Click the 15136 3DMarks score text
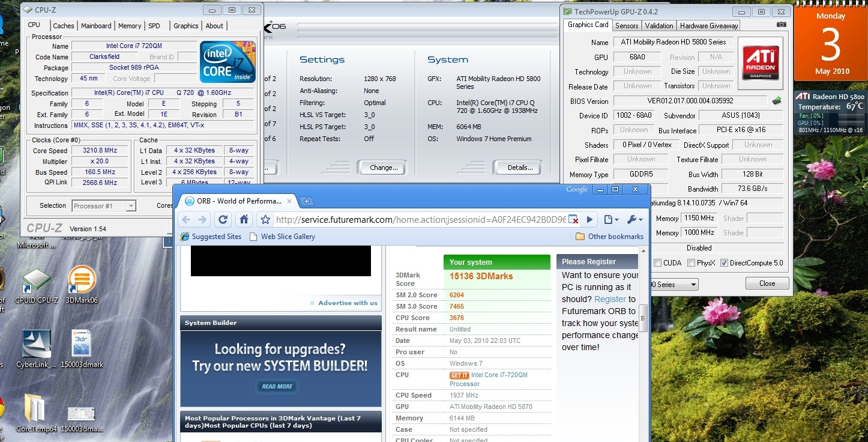This screenshot has height=442, width=868. click(x=481, y=276)
